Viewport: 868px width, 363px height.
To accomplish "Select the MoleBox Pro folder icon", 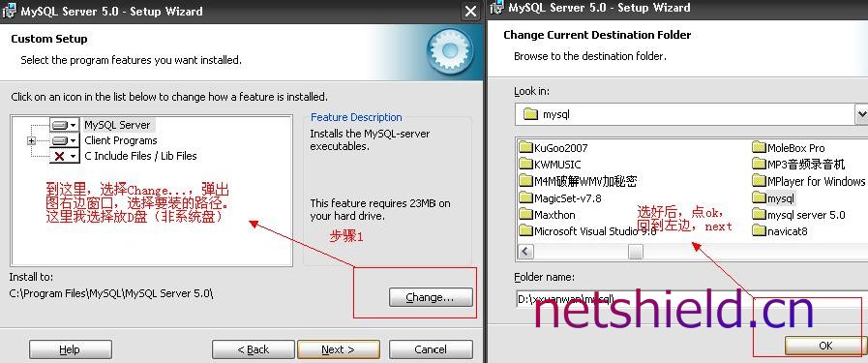I will coord(759,148).
